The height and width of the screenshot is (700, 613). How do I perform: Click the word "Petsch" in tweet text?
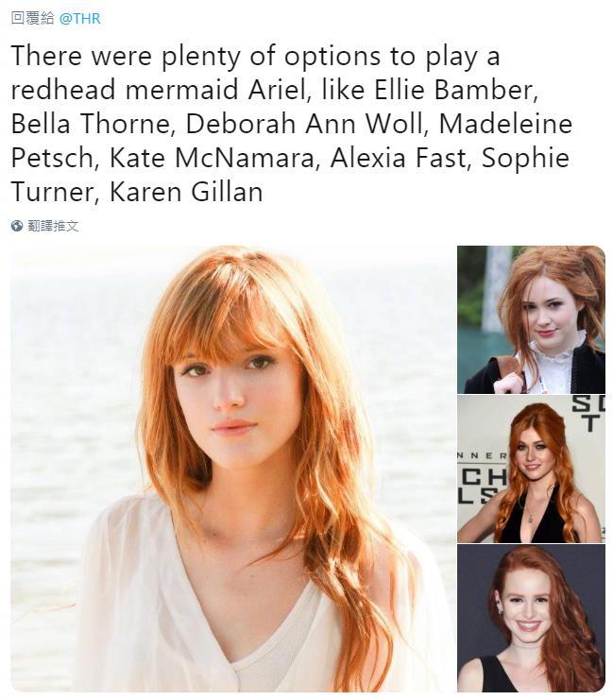51,158
